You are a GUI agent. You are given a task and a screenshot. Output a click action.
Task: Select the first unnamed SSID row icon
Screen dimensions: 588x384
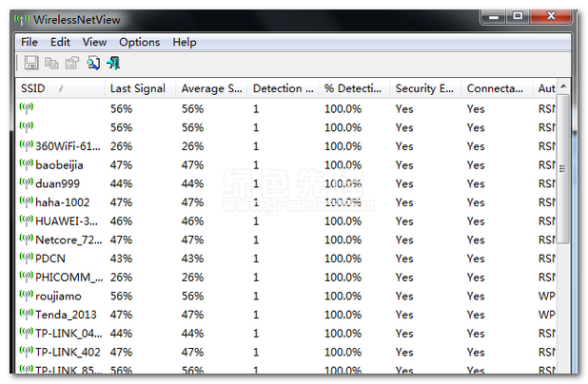pyautogui.click(x=27, y=108)
